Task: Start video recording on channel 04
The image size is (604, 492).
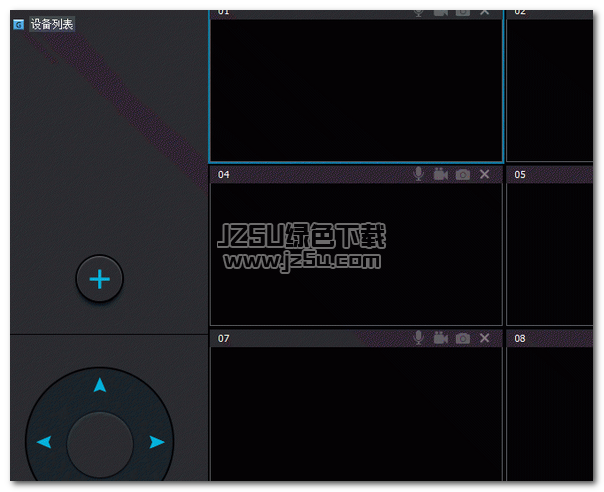Action: coord(441,175)
